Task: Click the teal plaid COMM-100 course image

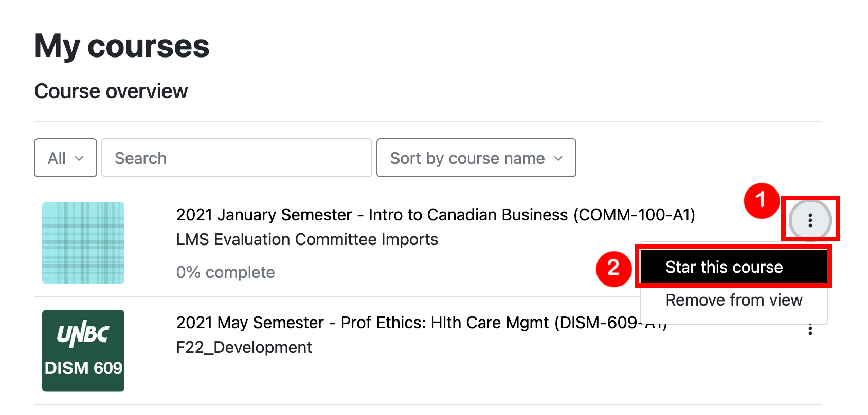Action: 83,243
